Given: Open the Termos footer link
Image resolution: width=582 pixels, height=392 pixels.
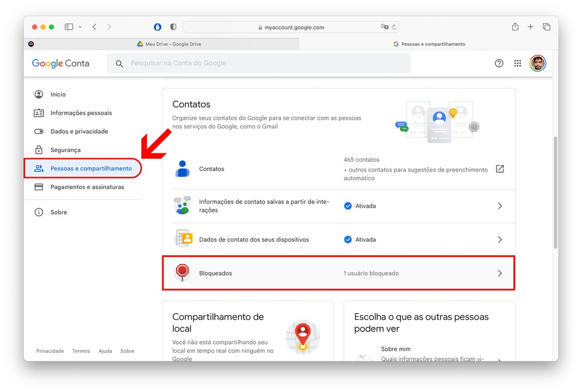Looking at the screenshot, I should pos(81,351).
